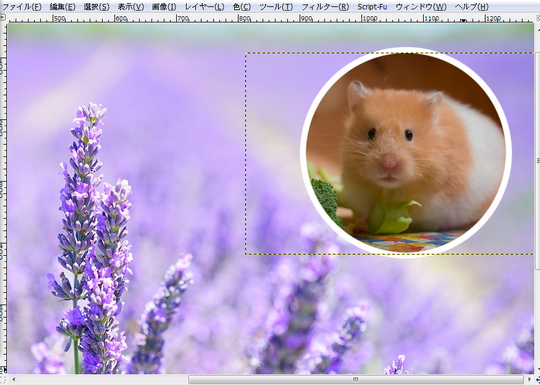Open the 編集(E) menu
Image resolution: width=540 pixels, height=385 pixels.
click(x=63, y=7)
